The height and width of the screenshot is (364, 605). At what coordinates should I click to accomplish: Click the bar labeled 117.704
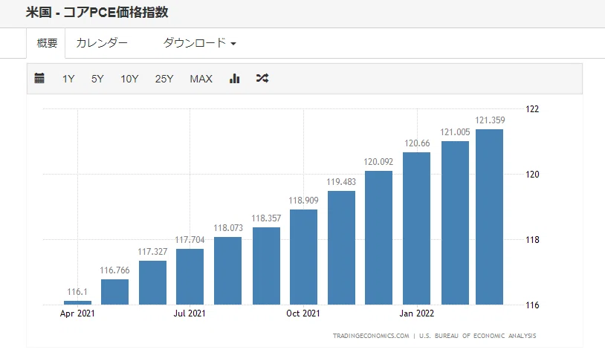pyautogui.click(x=190, y=277)
